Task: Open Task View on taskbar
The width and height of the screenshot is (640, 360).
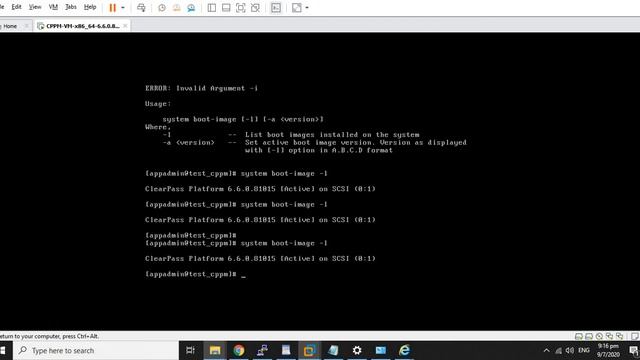Action: [x=190, y=350]
